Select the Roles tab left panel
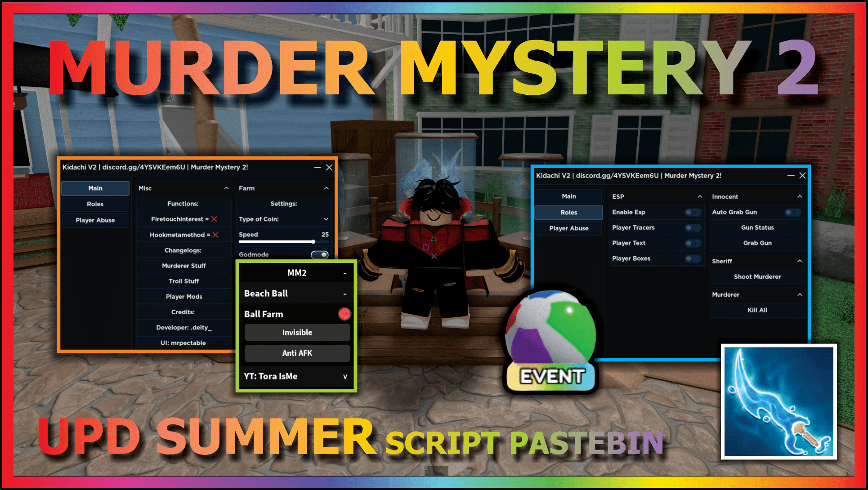The image size is (868, 490). [93, 204]
